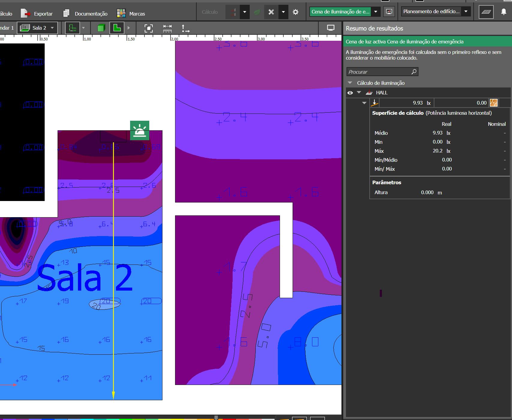Collapse the Cálculo de iluminação section
Image resolution: width=512 pixels, height=420 pixels.
click(350, 83)
